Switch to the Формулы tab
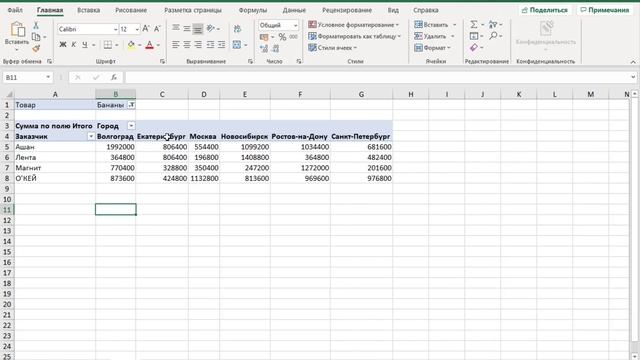 253,10
